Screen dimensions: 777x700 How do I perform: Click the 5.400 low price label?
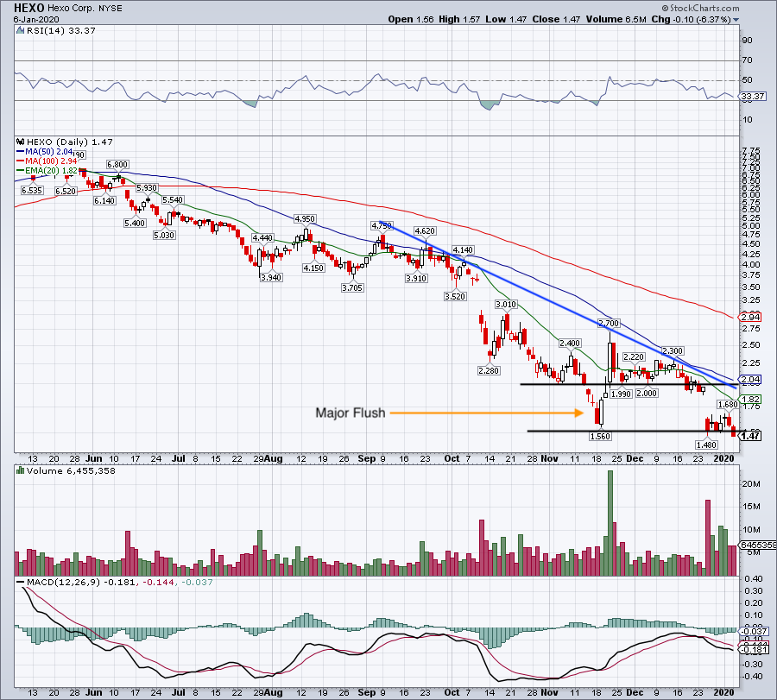[135, 223]
